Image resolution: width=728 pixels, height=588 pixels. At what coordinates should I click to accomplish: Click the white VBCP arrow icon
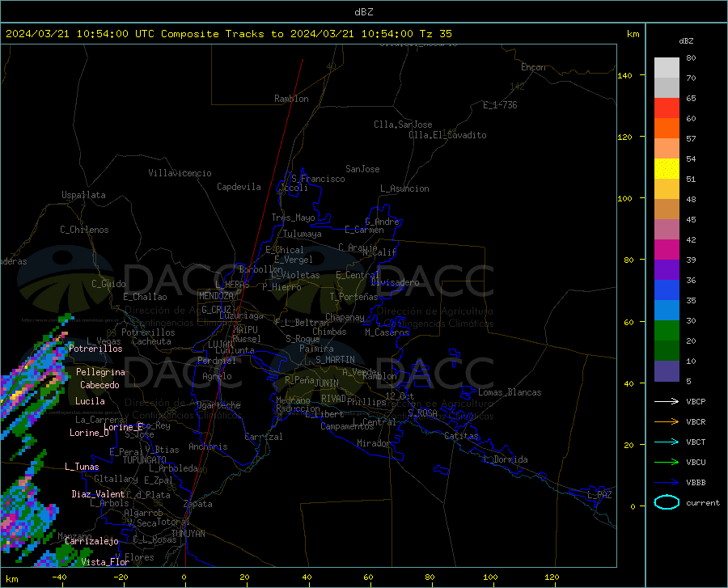click(667, 401)
